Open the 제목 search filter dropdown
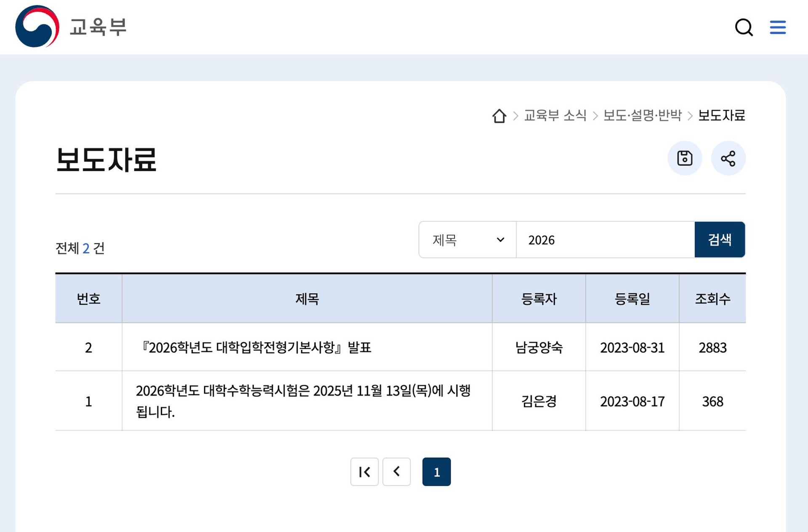This screenshot has height=532, width=808. point(467,239)
